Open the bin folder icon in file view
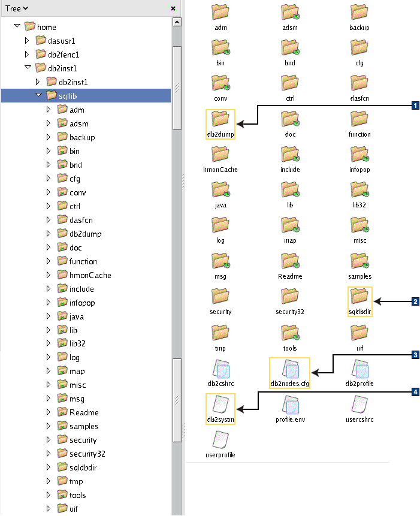Viewport: 420px width, 516px height. point(220,47)
